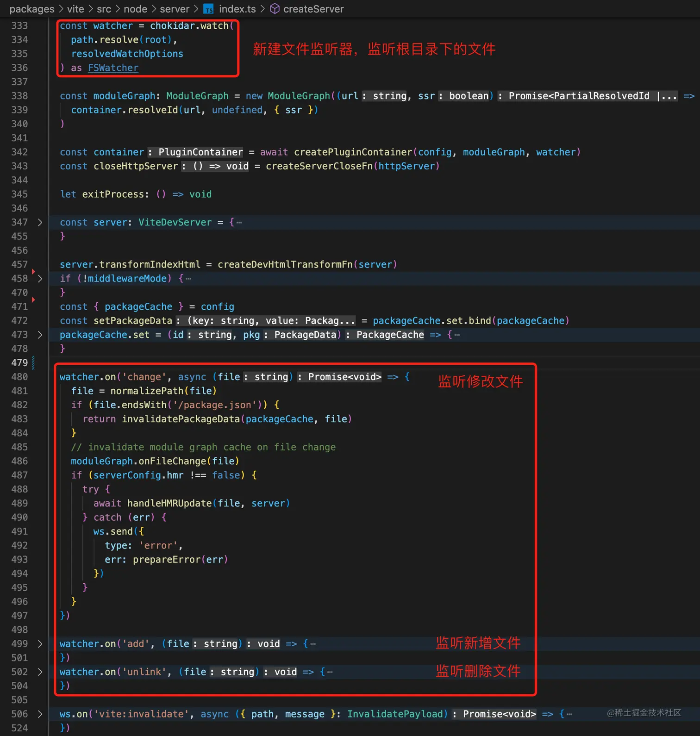Unfold the ws.on 'vite:invalidate' block
The width and height of the screenshot is (700, 736).
pos(40,714)
